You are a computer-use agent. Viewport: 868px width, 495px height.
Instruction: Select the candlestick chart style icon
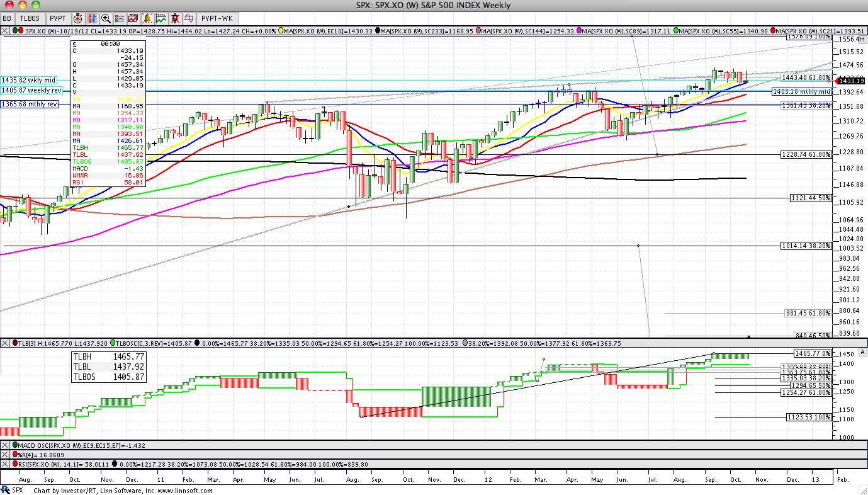(x=92, y=18)
